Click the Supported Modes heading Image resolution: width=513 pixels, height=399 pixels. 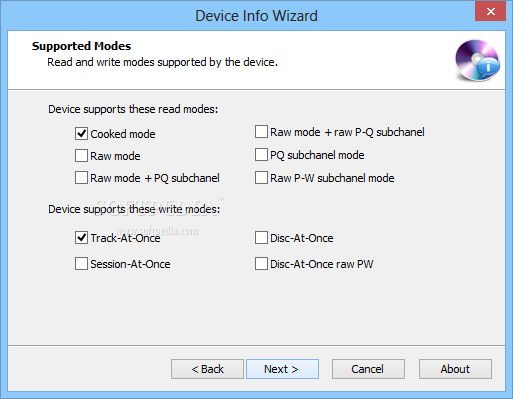click(81, 46)
